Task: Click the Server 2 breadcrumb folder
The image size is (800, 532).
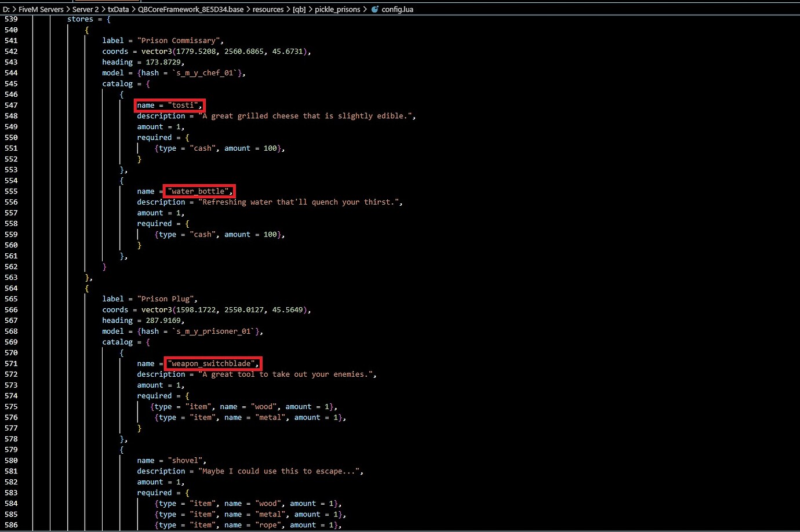Action: 85,9
